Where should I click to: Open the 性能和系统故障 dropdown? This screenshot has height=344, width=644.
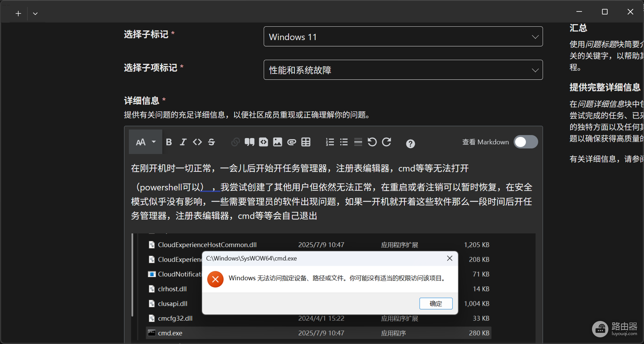(403, 70)
